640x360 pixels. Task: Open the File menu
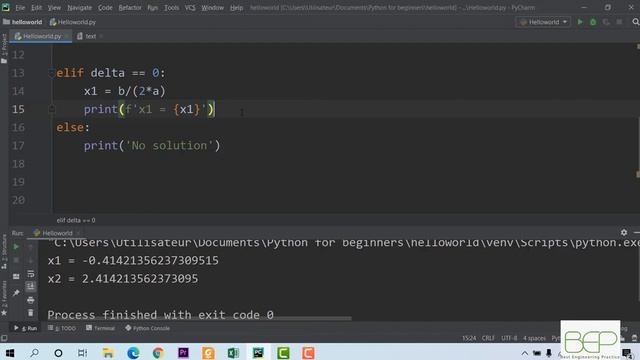tap(20, 8)
